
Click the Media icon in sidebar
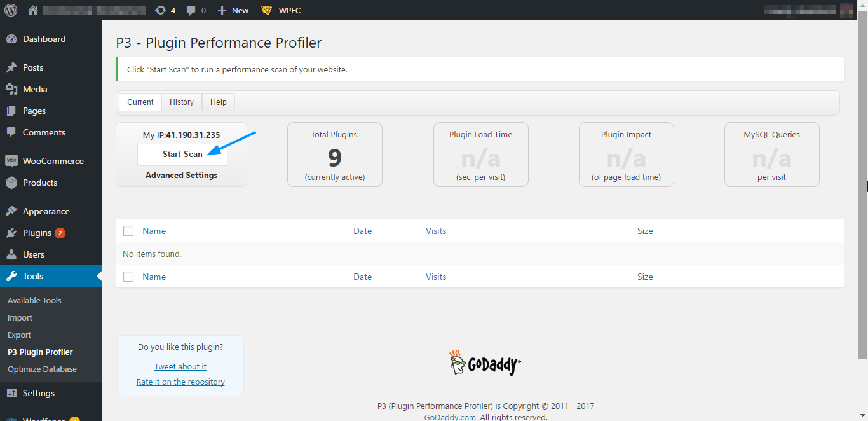11,89
